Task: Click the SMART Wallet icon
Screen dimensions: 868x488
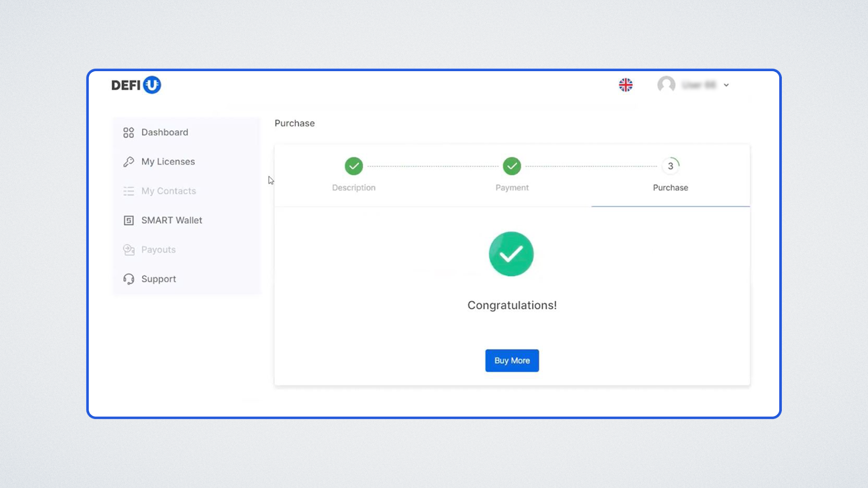Action: (128, 220)
